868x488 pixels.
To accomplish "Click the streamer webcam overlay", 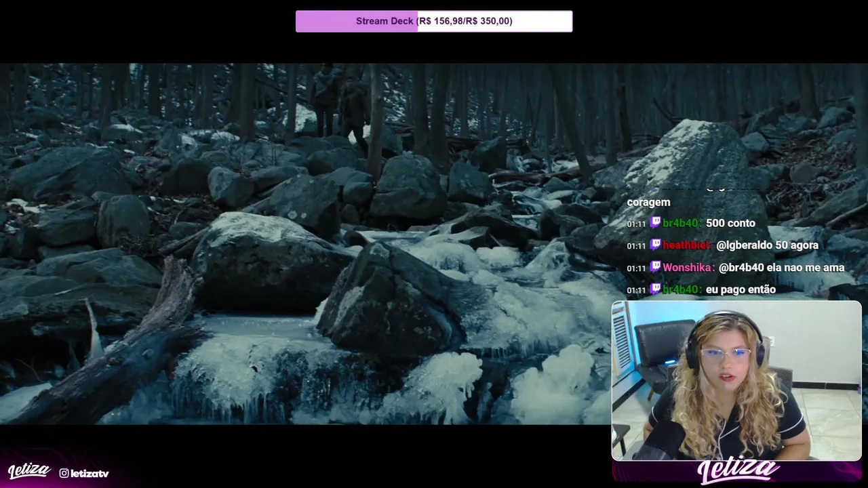I will pyautogui.click(x=736, y=381).
